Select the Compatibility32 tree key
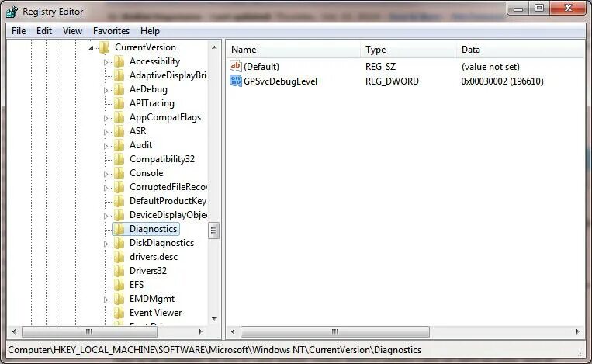The height and width of the screenshot is (364, 592). 162,159
